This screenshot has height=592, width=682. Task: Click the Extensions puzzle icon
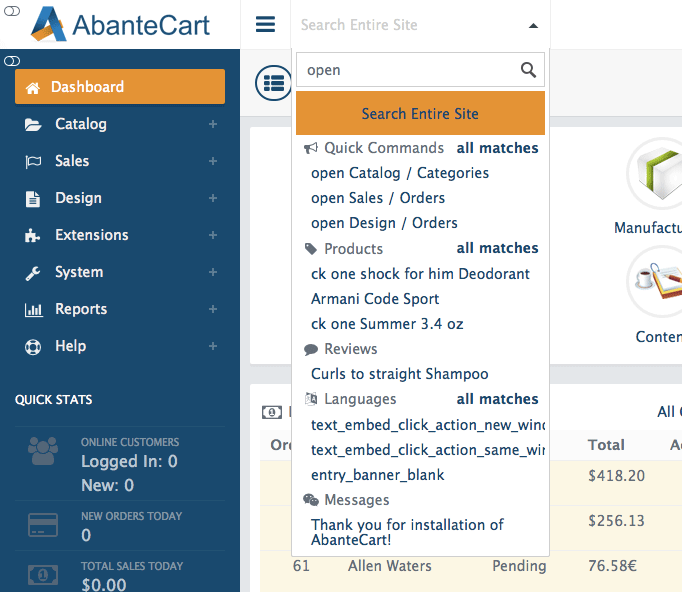coord(33,236)
